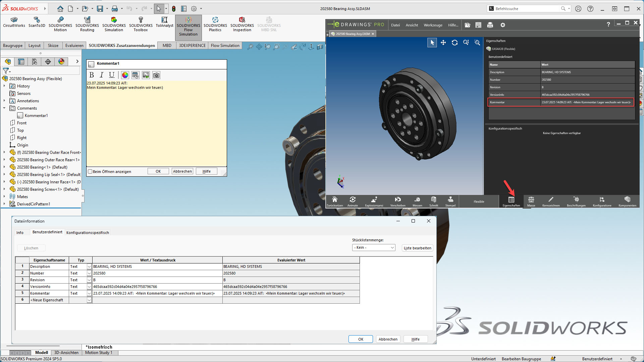Image resolution: width=644 pixels, height=362 pixels.
Task: Open the DisplayManager tab icon
Action: pos(61,62)
